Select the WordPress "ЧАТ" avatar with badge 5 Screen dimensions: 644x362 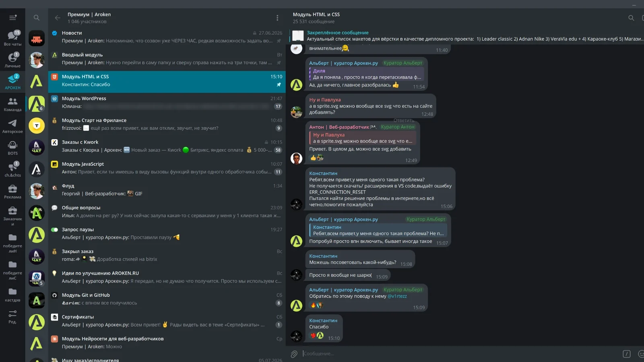click(x=37, y=278)
